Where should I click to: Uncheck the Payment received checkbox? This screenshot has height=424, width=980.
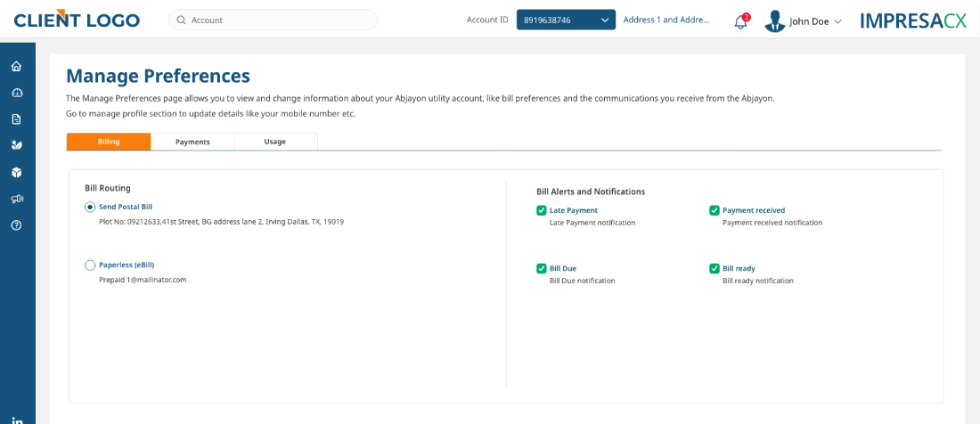(715, 210)
